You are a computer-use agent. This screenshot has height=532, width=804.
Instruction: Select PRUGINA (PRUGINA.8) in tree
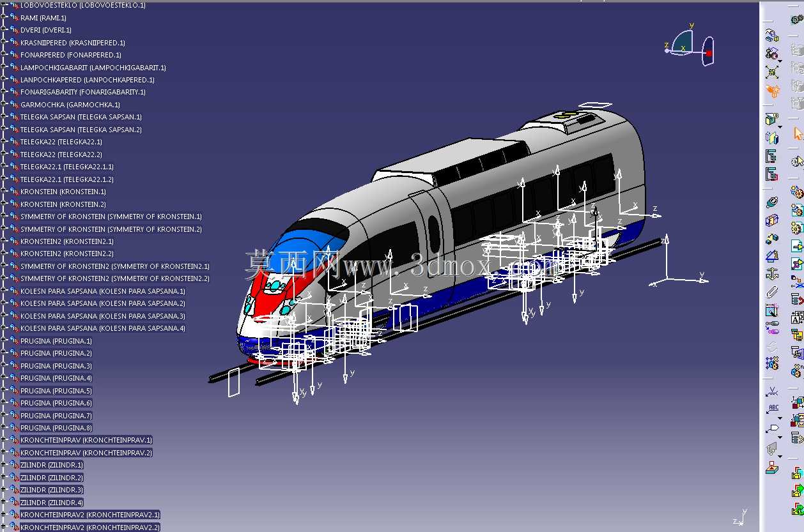point(56,428)
